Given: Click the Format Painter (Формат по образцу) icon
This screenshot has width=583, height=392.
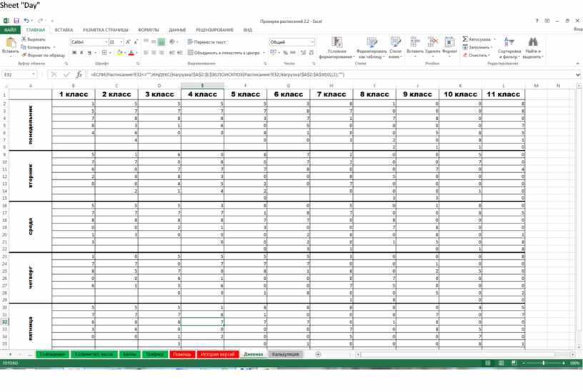Looking at the screenshot, I should click(24, 55).
